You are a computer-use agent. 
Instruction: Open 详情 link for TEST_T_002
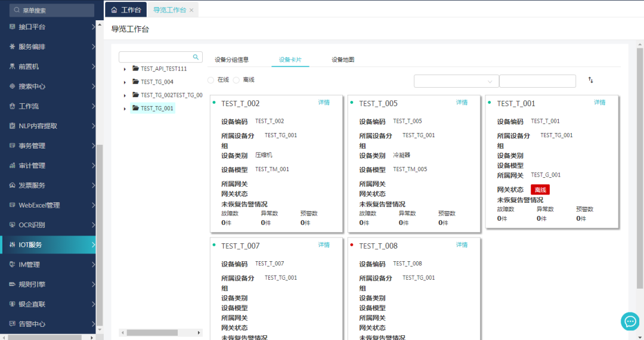coord(324,103)
